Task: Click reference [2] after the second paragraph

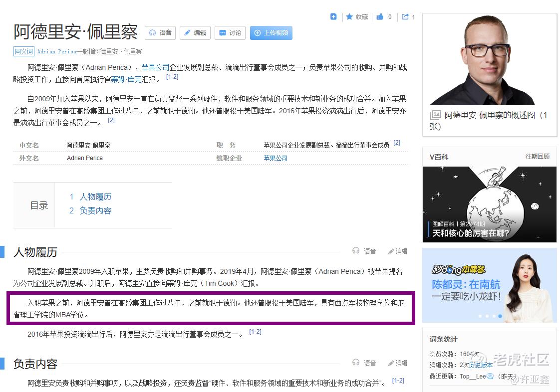Action: point(111,120)
